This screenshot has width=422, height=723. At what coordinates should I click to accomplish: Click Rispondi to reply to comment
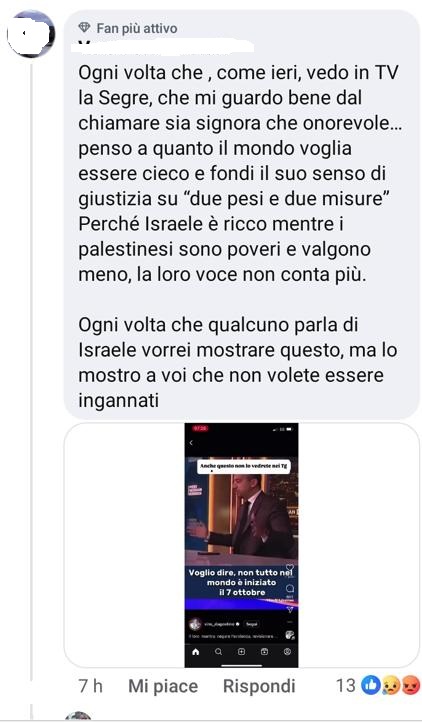tap(259, 686)
